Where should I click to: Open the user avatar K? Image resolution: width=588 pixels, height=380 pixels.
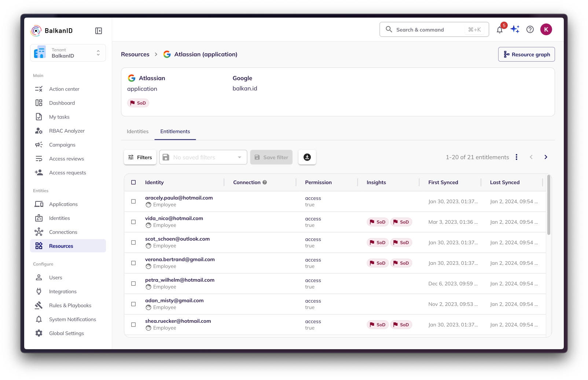coord(546,30)
